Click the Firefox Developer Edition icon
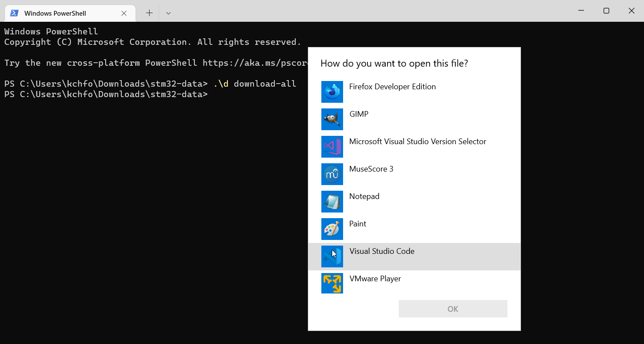644x344 pixels. point(332,92)
